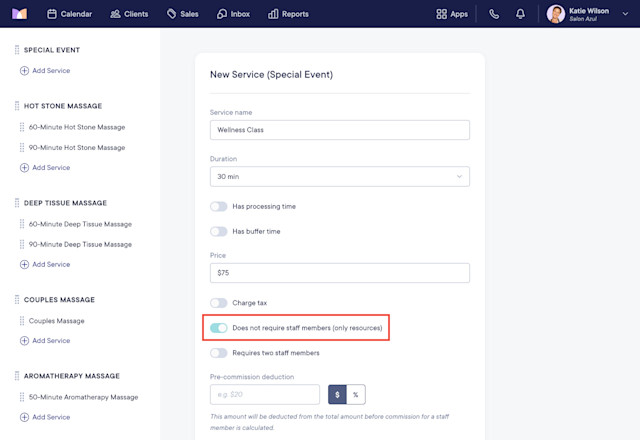This screenshot has width=640, height=440.
Task: Open the Sales tab
Action: pos(182,14)
